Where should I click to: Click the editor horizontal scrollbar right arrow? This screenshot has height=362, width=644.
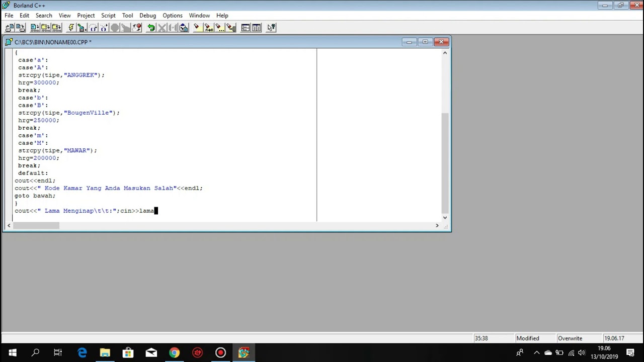437,226
